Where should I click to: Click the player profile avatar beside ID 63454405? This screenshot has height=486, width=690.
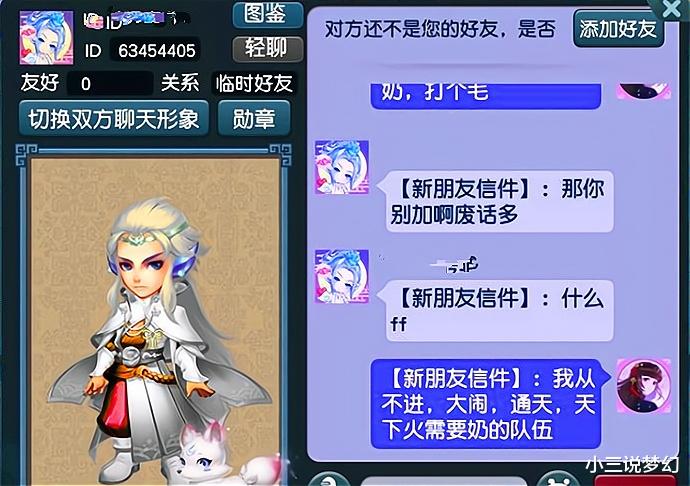(x=46, y=38)
